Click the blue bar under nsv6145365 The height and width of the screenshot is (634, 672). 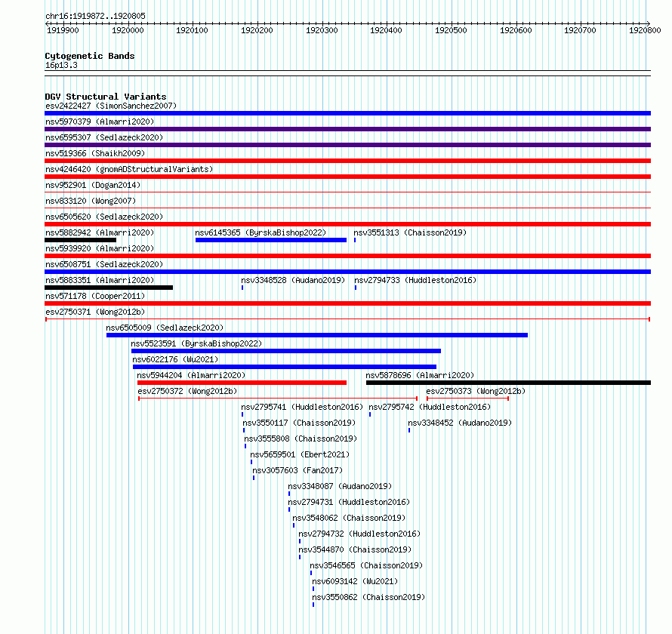coord(271,240)
